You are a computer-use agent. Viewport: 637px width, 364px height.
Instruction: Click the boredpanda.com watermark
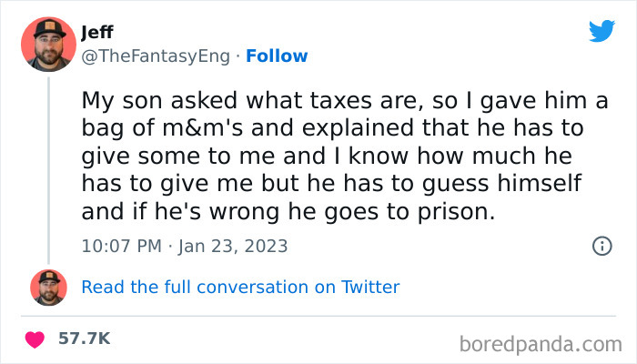[541, 344]
